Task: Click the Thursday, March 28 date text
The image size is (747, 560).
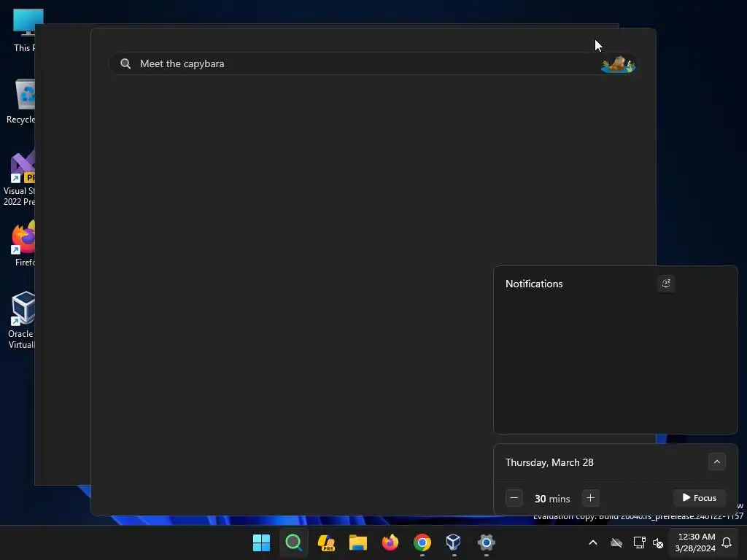Action: point(549,462)
